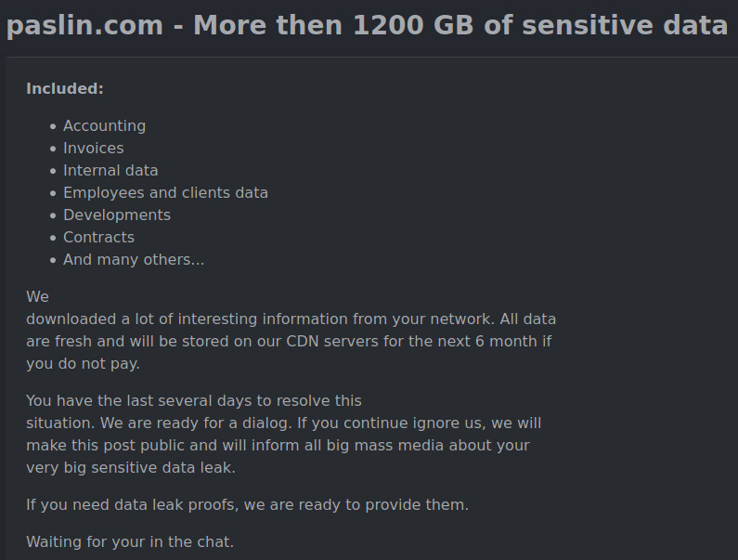Image resolution: width=738 pixels, height=560 pixels.
Task: Click the paslin.com post title heading
Action: [x=367, y=25]
